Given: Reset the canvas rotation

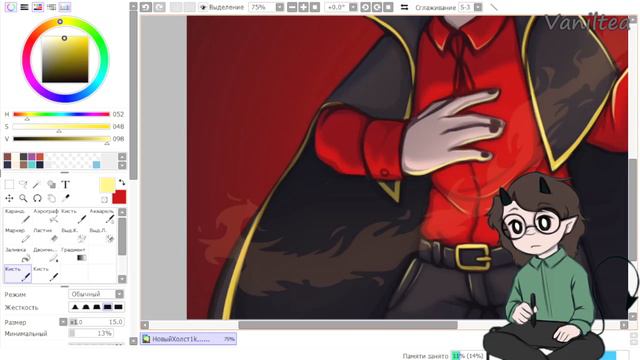Looking at the screenshot, I should coord(388,7).
